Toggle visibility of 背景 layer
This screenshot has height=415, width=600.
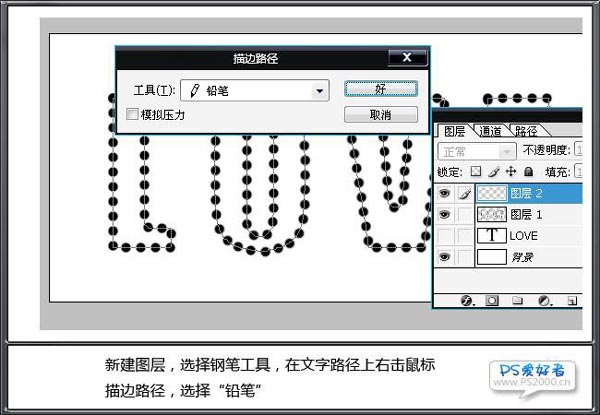[445, 257]
